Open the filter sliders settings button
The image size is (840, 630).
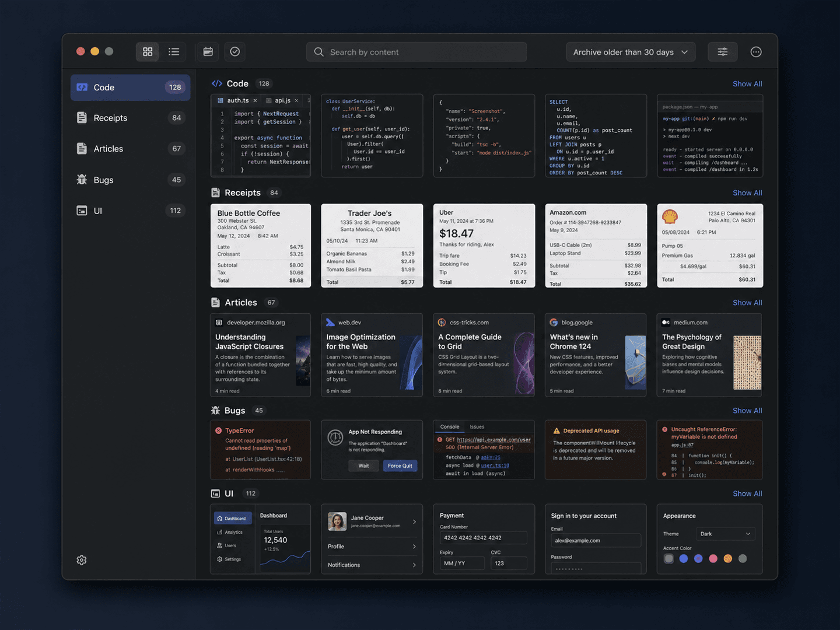pyautogui.click(x=722, y=52)
